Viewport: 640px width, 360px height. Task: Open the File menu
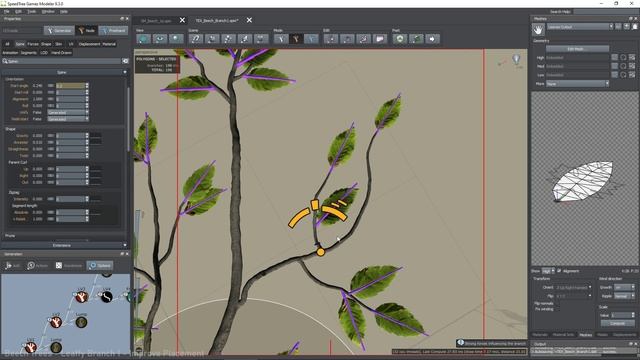(x=7, y=11)
